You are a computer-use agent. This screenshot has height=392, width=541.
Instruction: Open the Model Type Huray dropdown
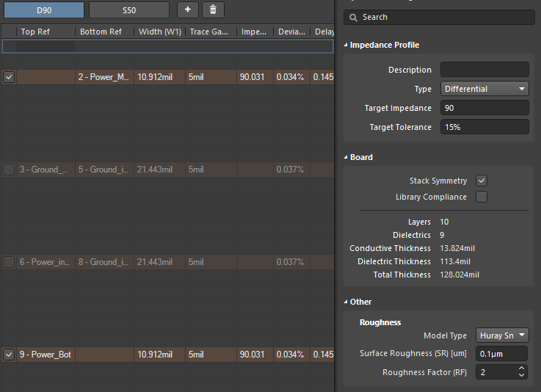coord(502,335)
